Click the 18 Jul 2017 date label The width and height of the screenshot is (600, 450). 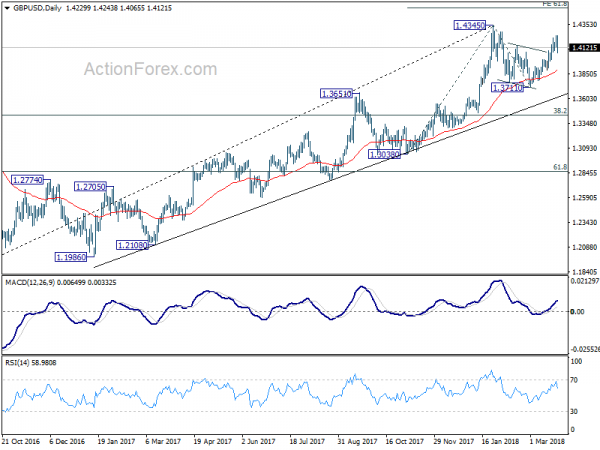tap(308, 441)
